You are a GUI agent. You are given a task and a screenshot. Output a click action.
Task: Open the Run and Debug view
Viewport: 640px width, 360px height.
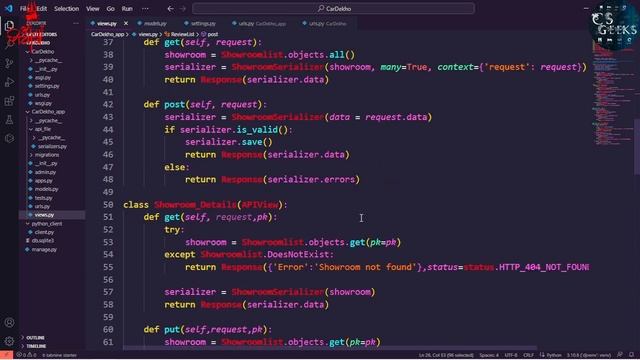[x=9, y=82]
